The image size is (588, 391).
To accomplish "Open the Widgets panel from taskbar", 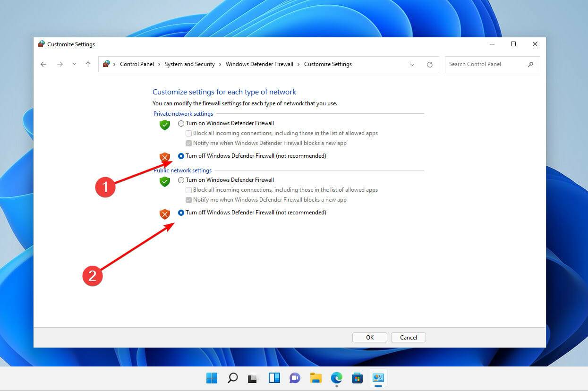I will coord(274,378).
